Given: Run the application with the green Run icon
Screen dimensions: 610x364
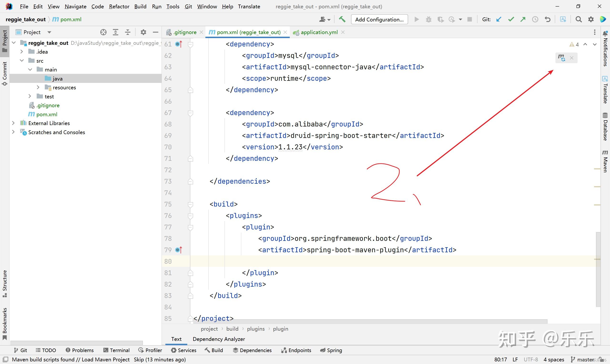Looking at the screenshot, I should point(417,19).
